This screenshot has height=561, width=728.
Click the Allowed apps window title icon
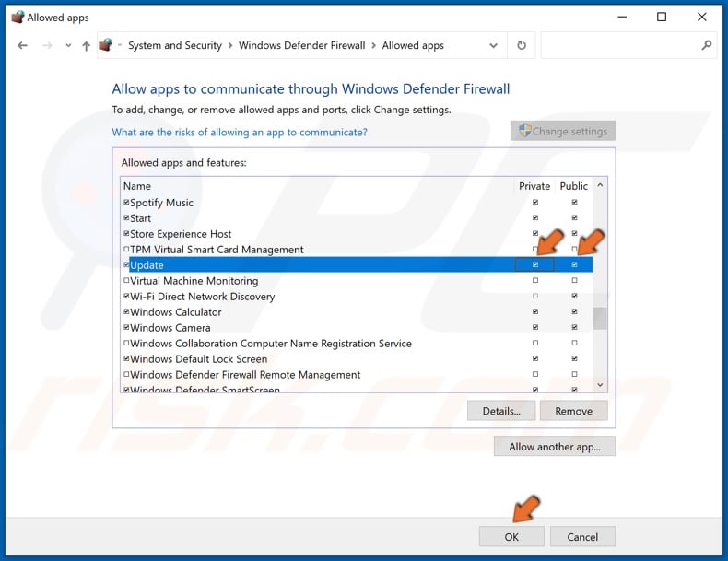click(x=18, y=18)
